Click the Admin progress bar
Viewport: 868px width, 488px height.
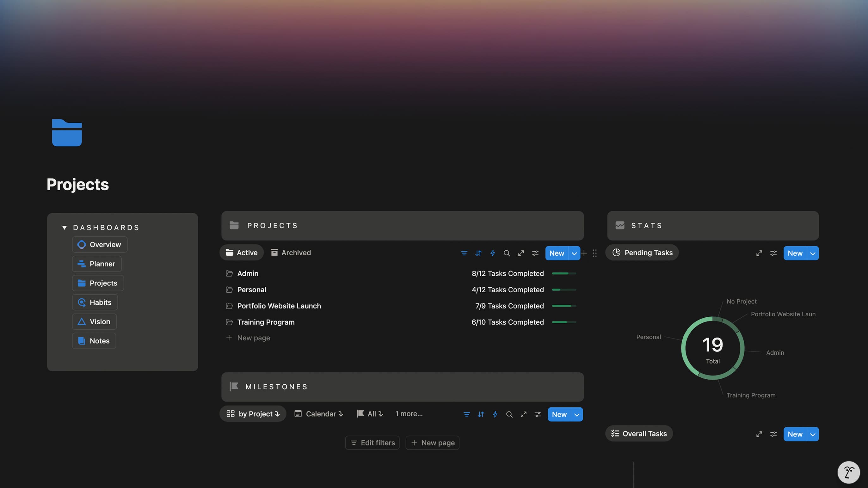(564, 273)
